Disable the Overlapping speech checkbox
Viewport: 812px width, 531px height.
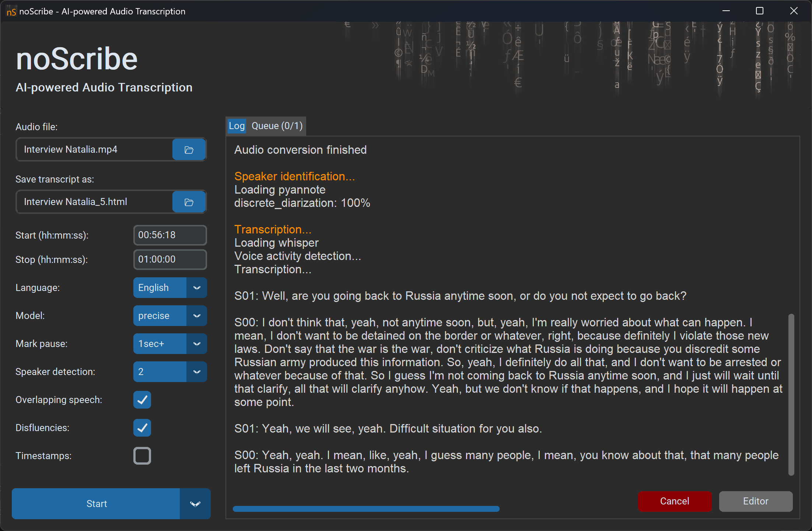[x=142, y=400]
